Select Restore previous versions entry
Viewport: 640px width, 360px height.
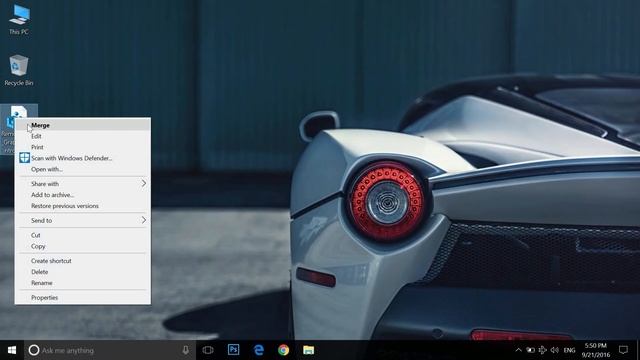pyautogui.click(x=82, y=206)
